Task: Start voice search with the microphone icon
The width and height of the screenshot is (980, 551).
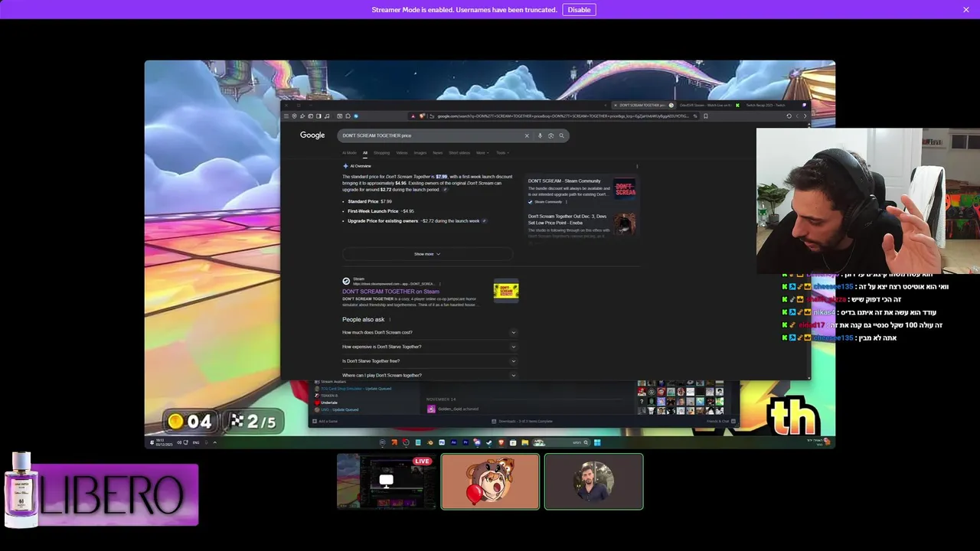Action: [540, 135]
